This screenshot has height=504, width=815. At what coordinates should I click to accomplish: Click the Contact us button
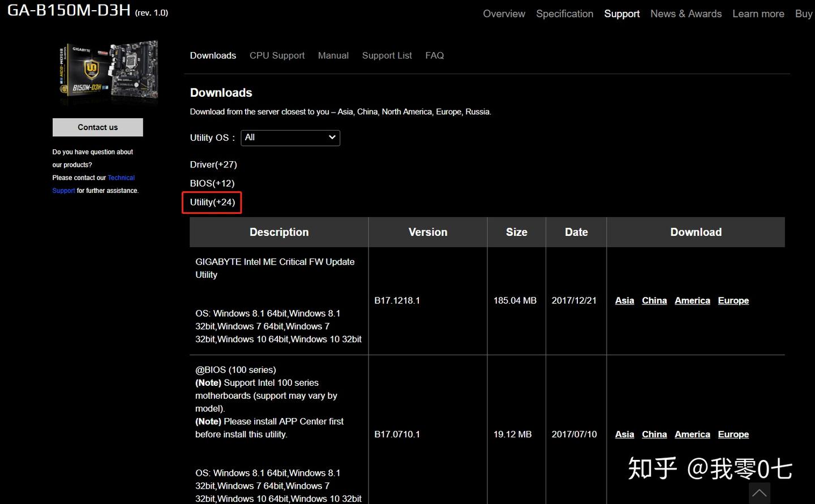(x=98, y=127)
